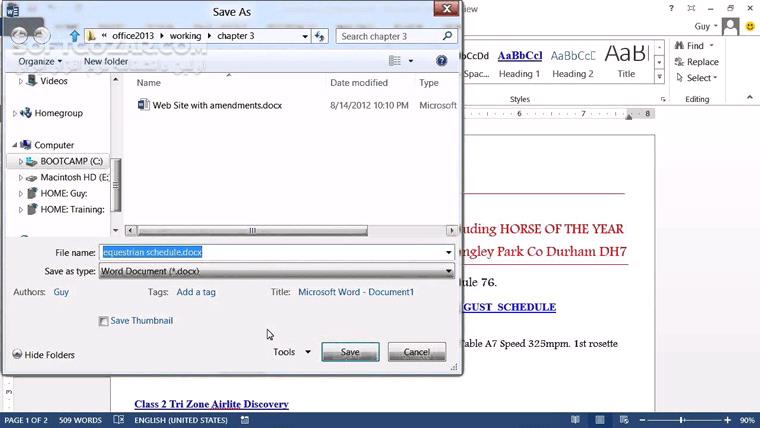This screenshot has height=428, width=760.
Task: Apply the Title style
Action: click(x=626, y=63)
